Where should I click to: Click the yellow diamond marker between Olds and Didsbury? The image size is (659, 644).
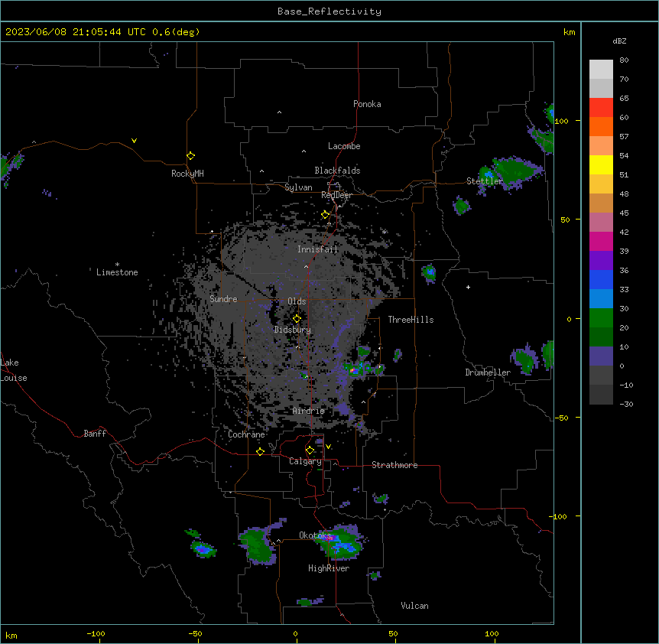point(297,319)
